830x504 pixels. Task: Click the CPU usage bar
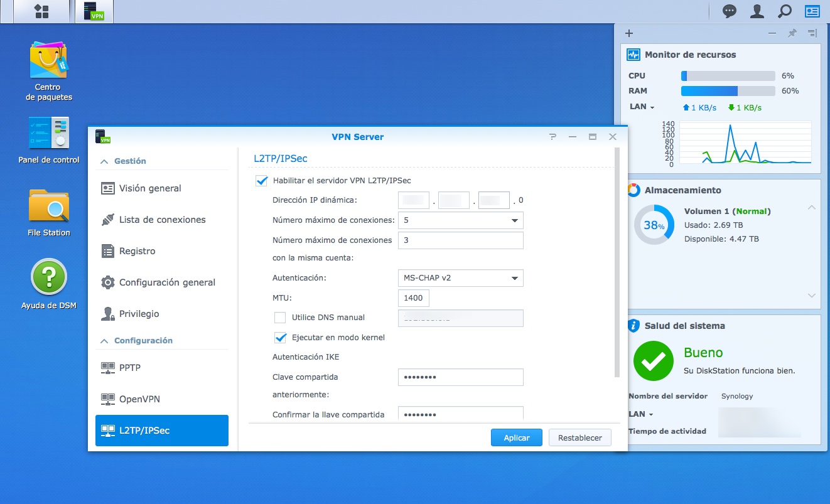(728, 76)
